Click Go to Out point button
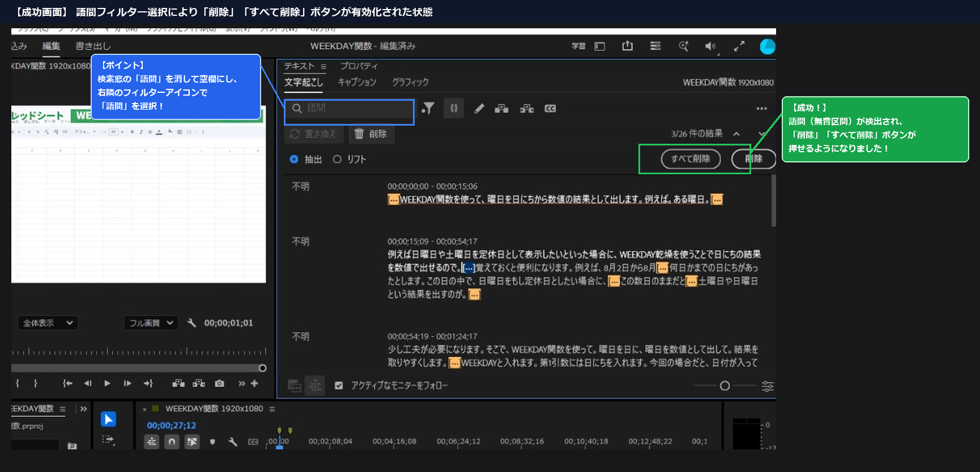Viewport: 980px width, 472px height. click(148, 384)
